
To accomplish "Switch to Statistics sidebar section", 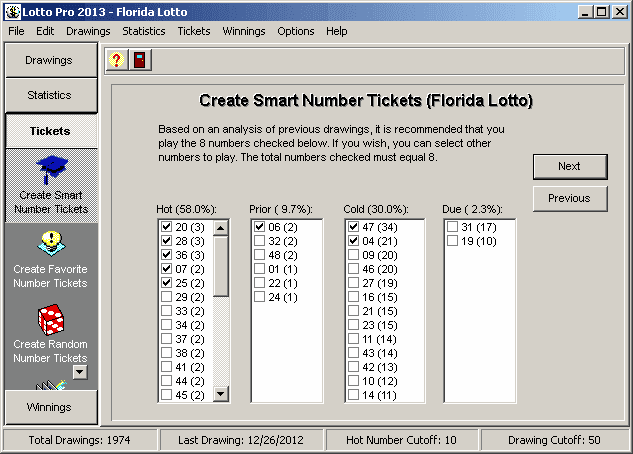I will click(x=51, y=95).
